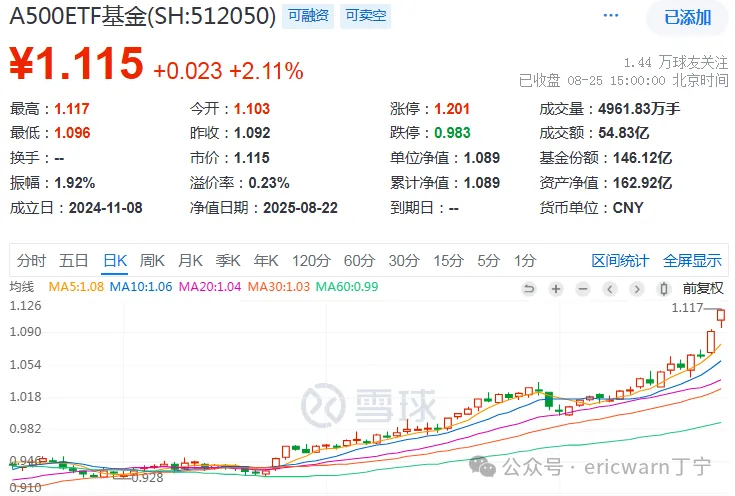
Task: Switch to the 120分 chart tab
Action: point(311,260)
